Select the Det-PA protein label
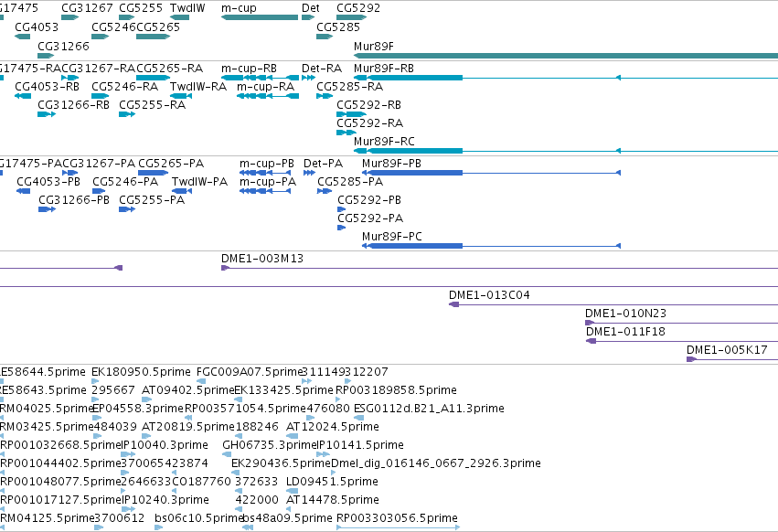Image resolution: width=778 pixels, height=532 pixels. coord(323,164)
